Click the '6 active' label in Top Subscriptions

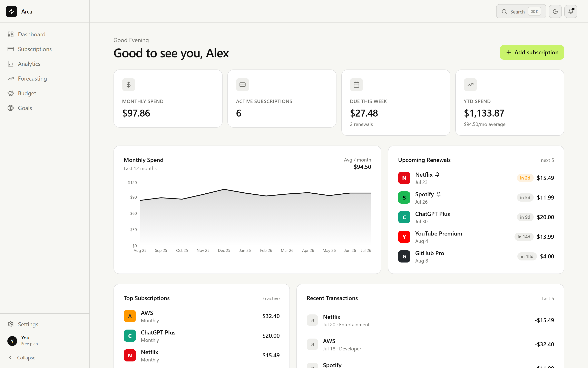tap(271, 298)
